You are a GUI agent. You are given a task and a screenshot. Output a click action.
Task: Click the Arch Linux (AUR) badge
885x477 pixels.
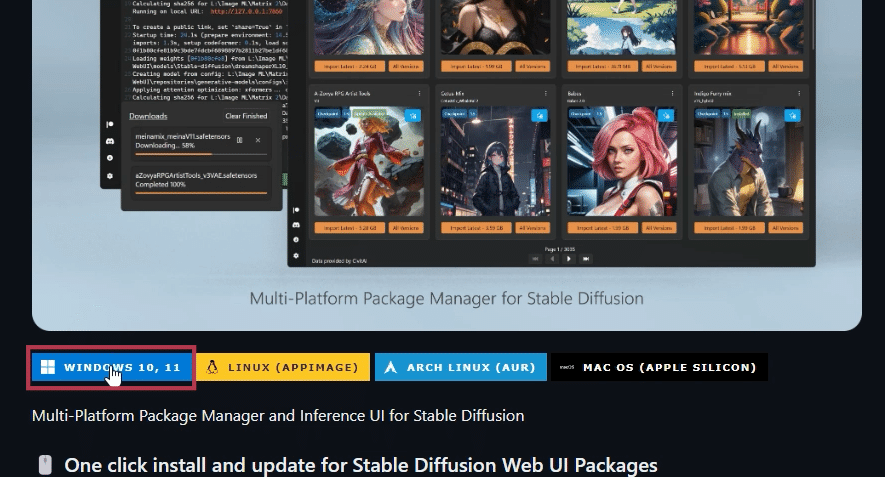click(461, 367)
